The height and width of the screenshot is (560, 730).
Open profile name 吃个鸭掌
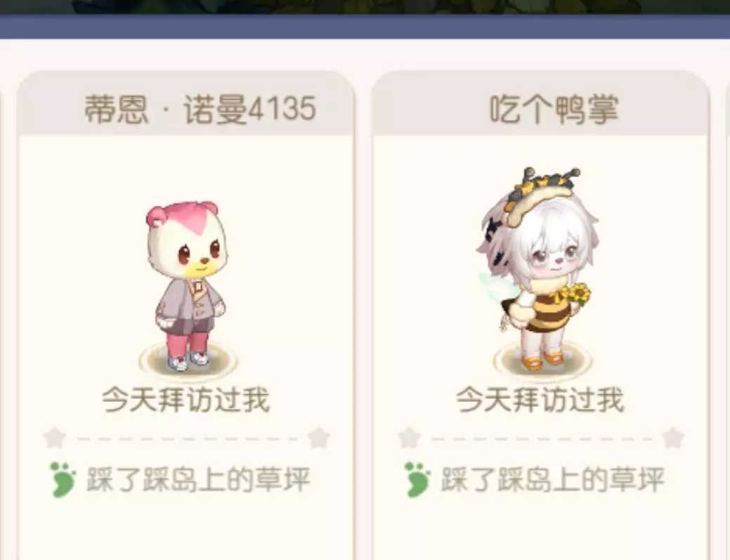[554, 110]
